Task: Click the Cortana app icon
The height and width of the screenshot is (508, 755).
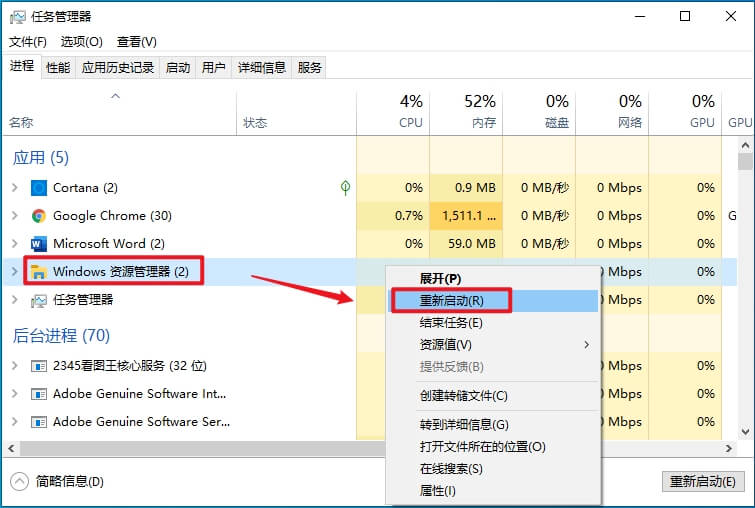Action: (39, 188)
